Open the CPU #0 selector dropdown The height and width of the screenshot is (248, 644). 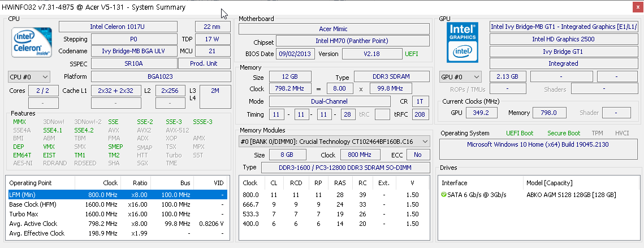pos(29,77)
